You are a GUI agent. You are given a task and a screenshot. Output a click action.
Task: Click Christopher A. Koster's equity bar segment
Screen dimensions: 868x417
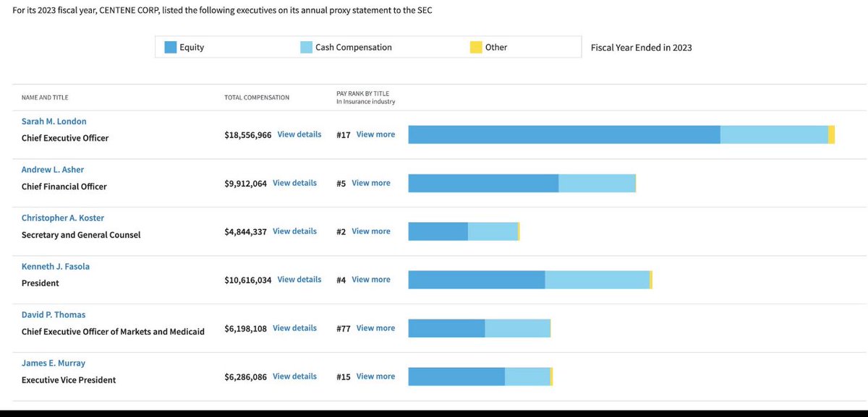pyautogui.click(x=438, y=231)
